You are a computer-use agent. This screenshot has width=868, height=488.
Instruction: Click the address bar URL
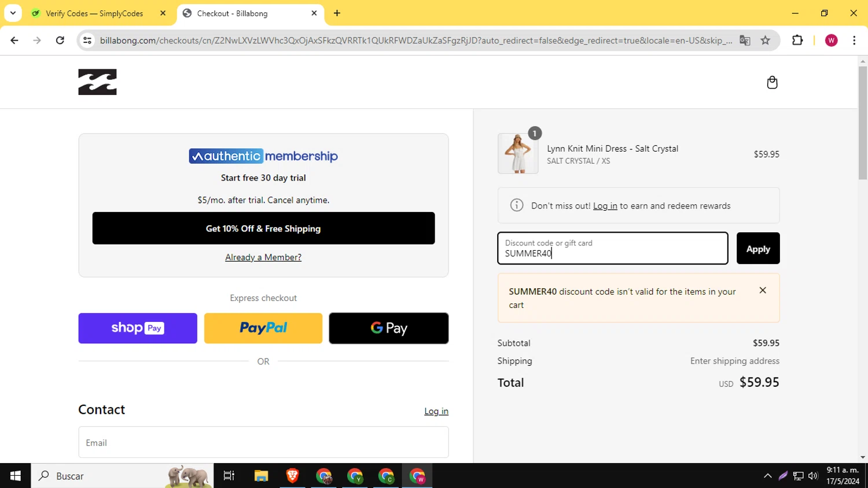click(x=415, y=41)
